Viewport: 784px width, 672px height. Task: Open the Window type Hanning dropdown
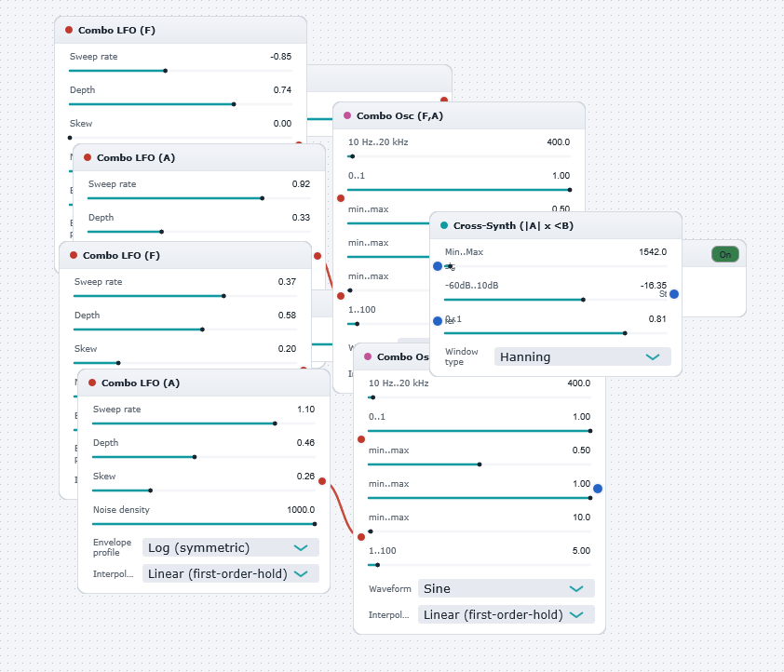tap(583, 356)
